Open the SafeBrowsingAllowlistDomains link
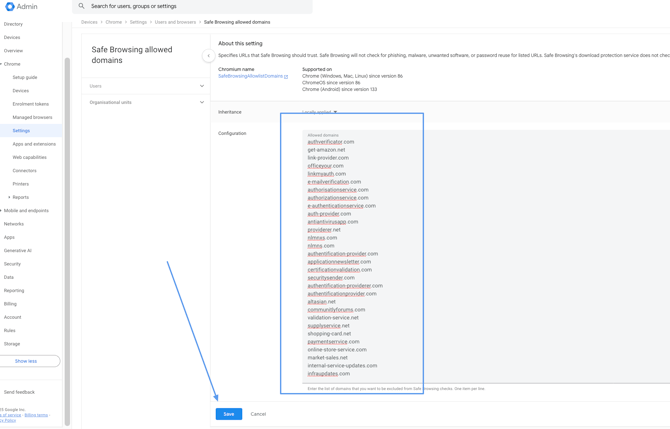This screenshot has width=670, height=429. pyautogui.click(x=250, y=76)
